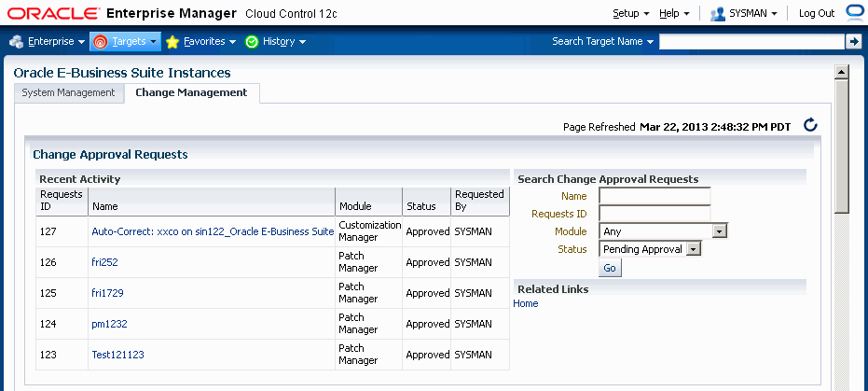Open the fri1729 request link
This screenshot has height=391, width=868.
[107, 293]
